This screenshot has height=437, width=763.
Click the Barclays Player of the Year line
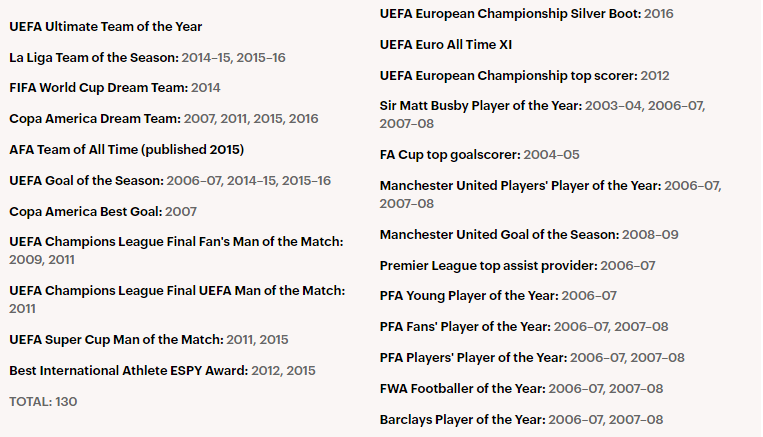(x=521, y=420)
